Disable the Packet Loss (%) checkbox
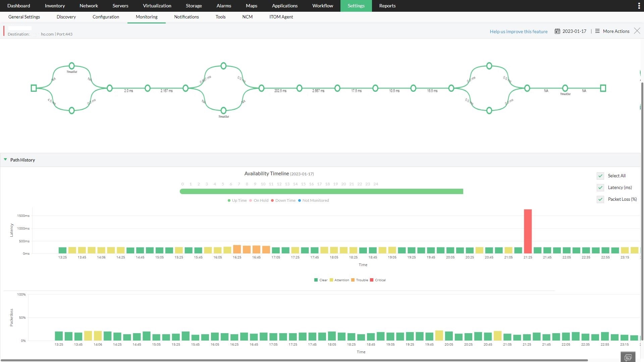Screen dimensions: 644x362 600,199
